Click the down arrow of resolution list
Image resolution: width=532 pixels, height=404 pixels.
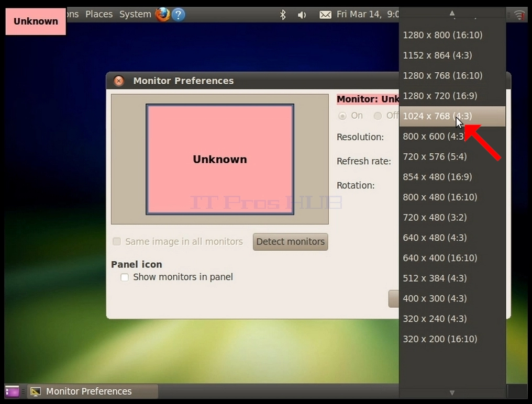(x=452, y=393)
